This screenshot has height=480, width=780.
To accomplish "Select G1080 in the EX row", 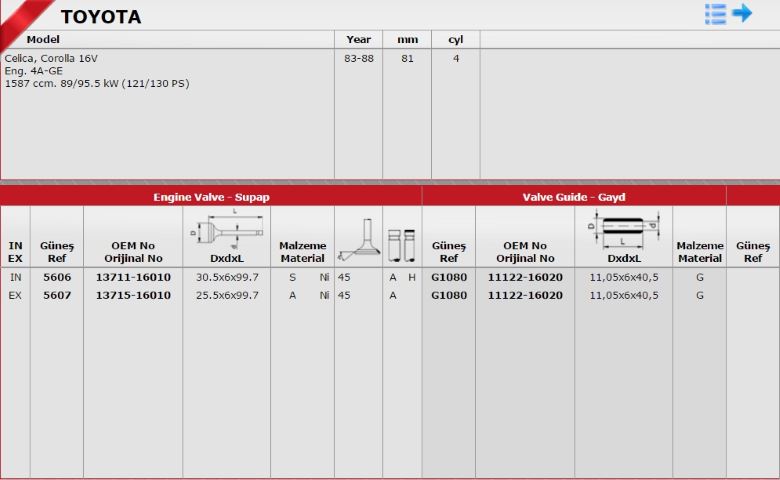I will pos(449,295).
